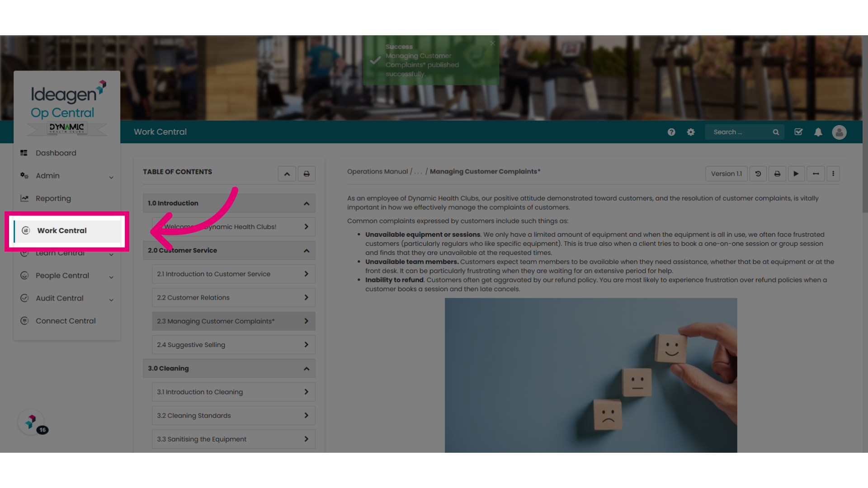Open the user profile avatar

(839, 132)
